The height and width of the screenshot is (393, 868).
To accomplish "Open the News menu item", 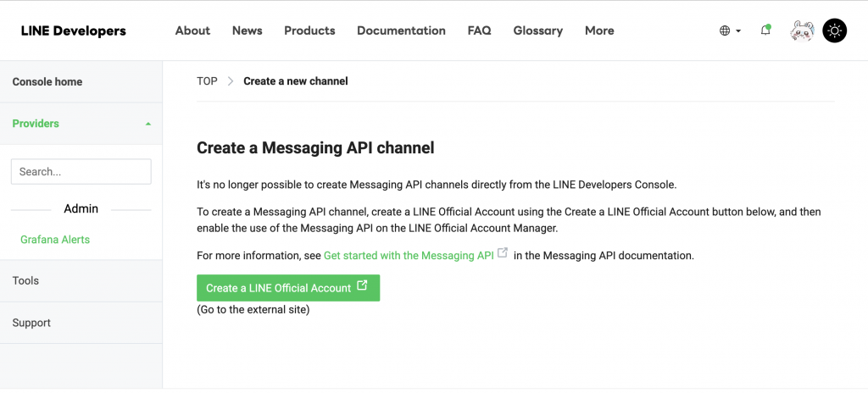I will coord(247,31).
